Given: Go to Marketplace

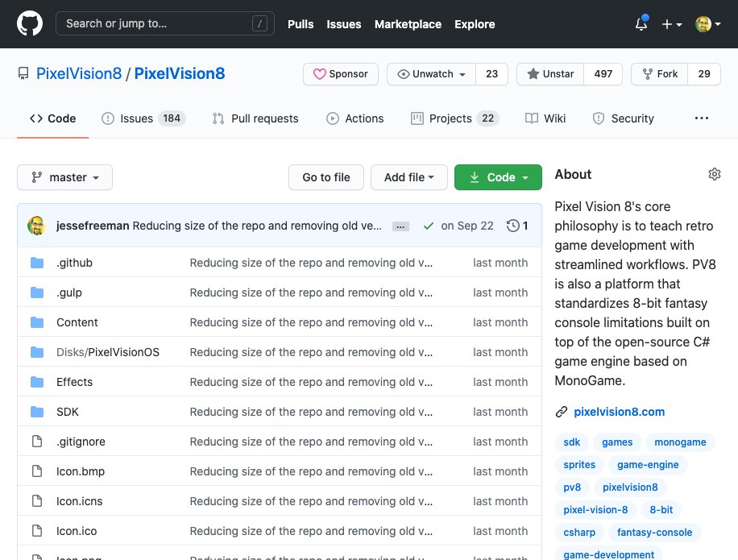Looking at the screenshot, I should [408, 24].
